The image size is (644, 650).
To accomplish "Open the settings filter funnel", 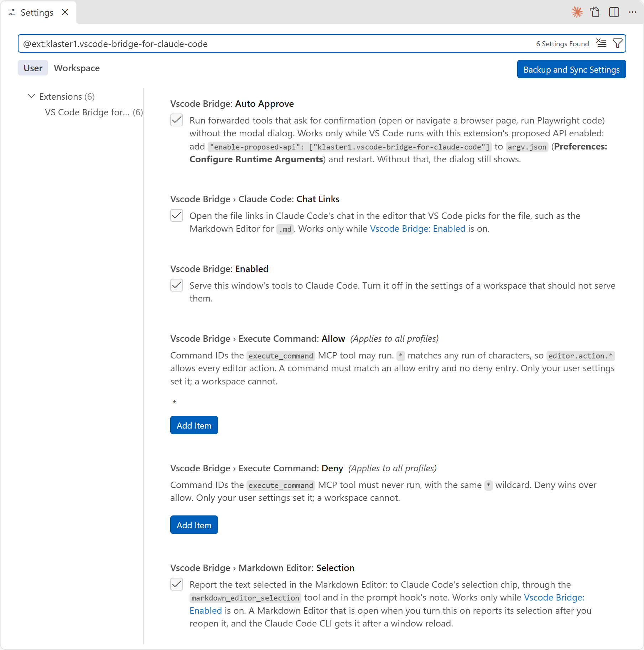I will coord(618,43).
